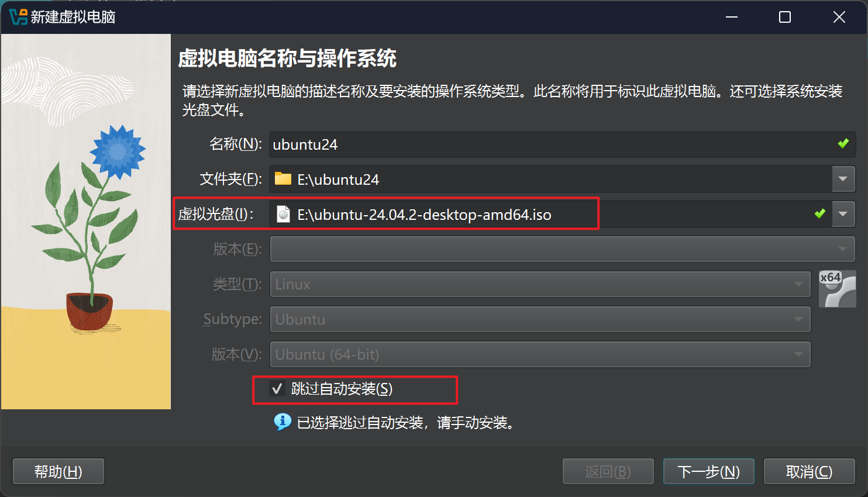
Task: Open help with 帮助(H) button
Action: point(58,471)
